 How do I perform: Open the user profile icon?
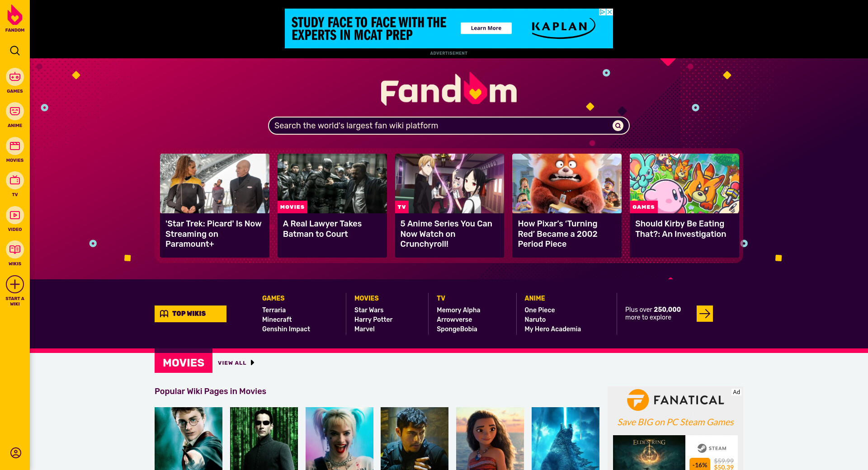pos(16,453)
